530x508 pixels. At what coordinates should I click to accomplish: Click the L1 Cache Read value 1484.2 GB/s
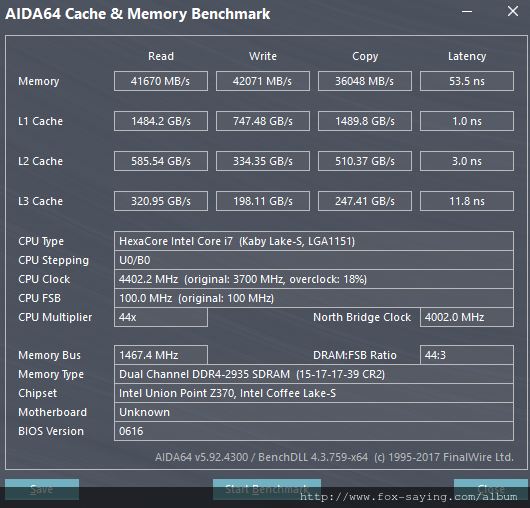pos(161,121)
